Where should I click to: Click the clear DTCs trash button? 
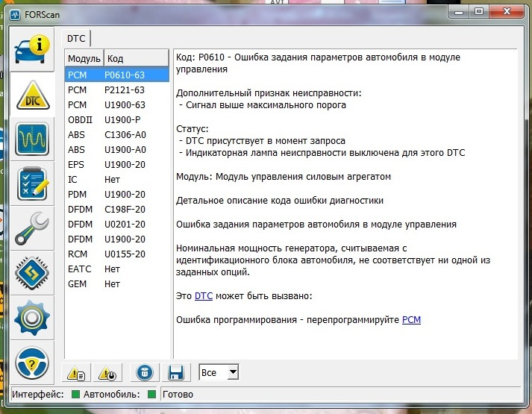[145, 373]
